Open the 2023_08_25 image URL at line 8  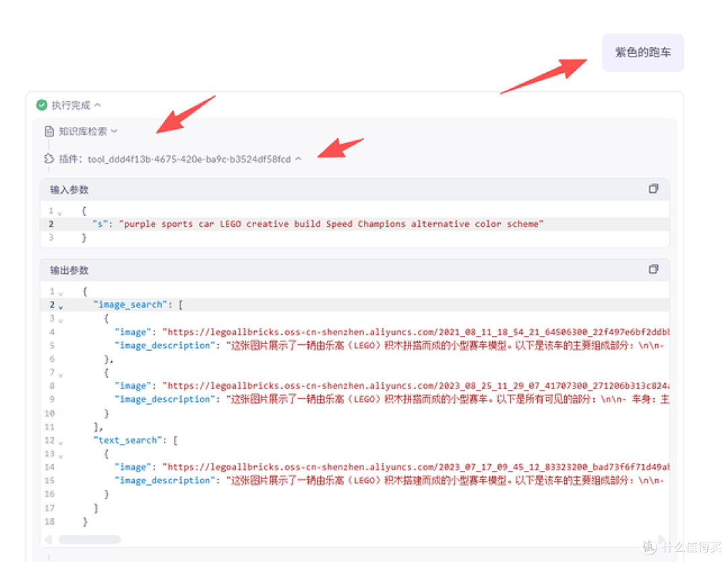coord(415,386)
